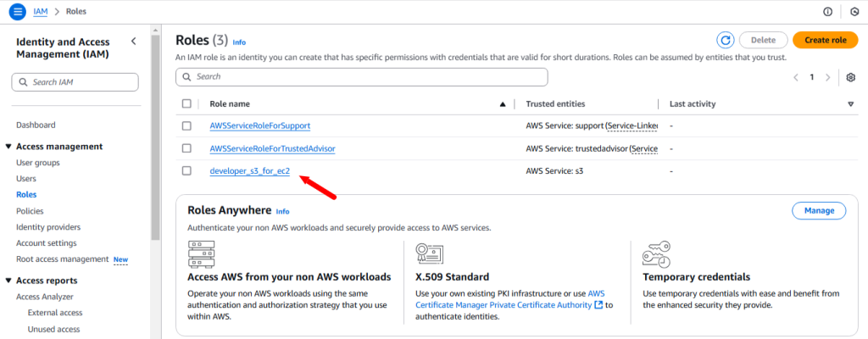Sort by Role name ascending arrow

503,104
